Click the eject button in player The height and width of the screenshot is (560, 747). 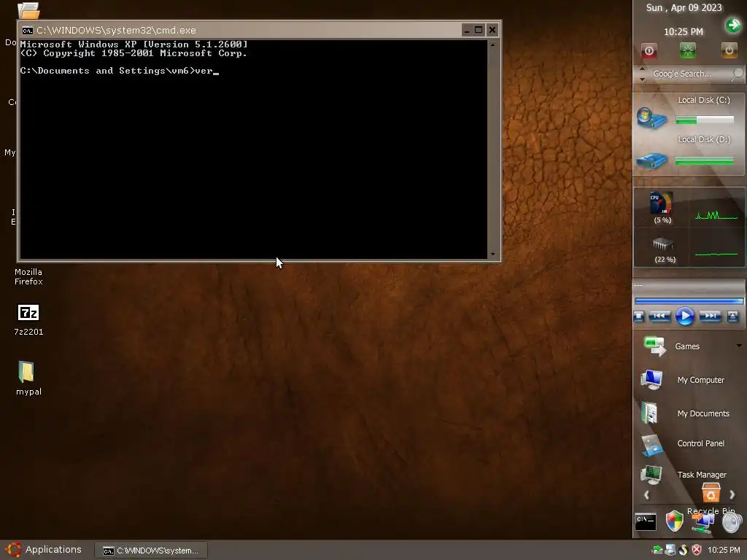[732, 316]
